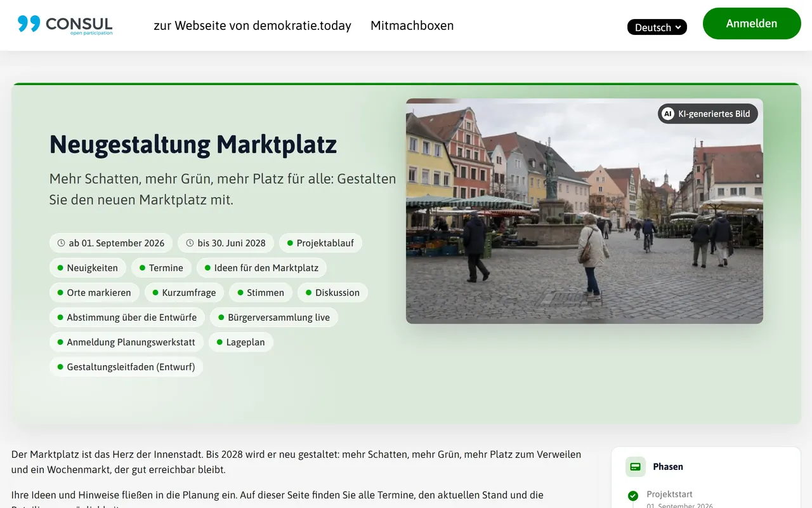Click the 'bis 30. Juni 2028' date chip
Screen dimensions: 812x508
[226, 243]
